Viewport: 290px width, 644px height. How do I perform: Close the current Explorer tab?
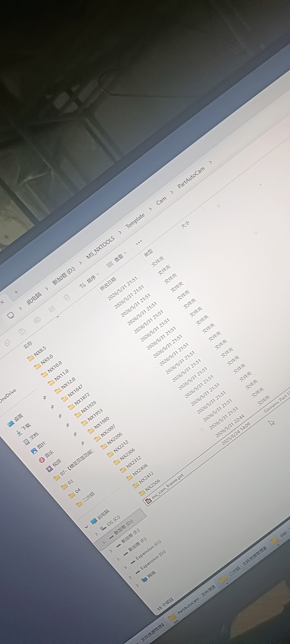pyautogui.click(x=2, y=302)
